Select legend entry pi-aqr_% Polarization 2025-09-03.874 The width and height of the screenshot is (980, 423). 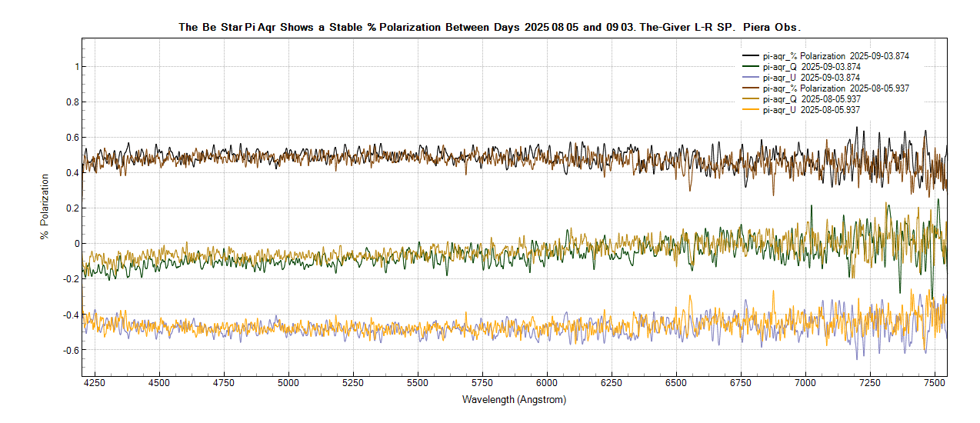[835, 56]
